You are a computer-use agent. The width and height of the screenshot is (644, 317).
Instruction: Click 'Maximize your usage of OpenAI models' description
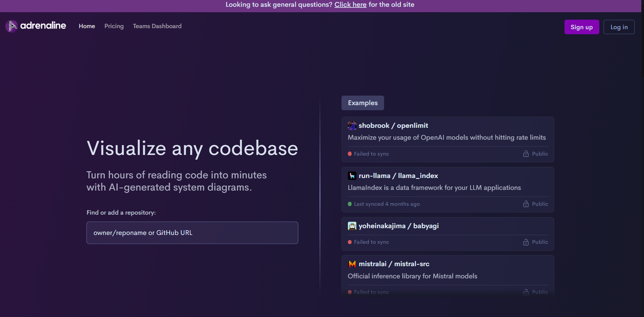447,138
